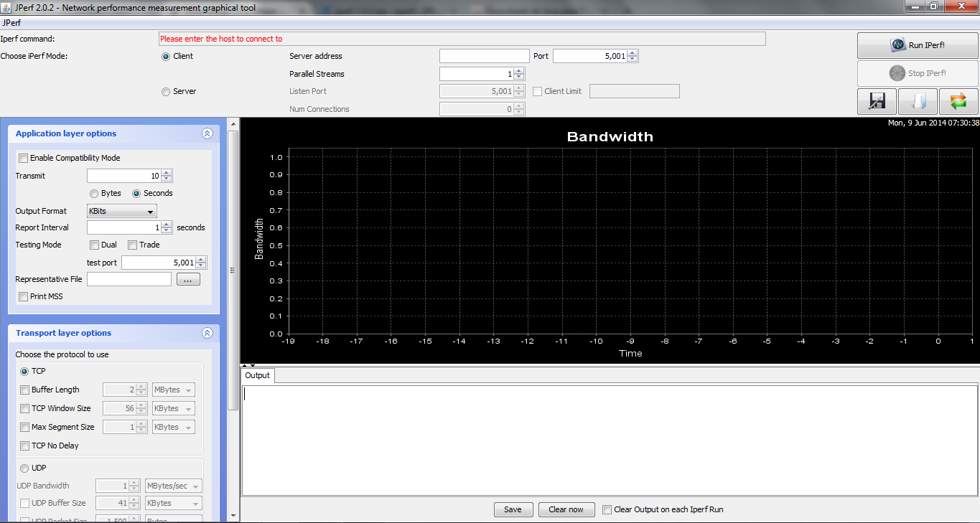Open the Output Format dropdown
This screenshot has width=980, height=523.
121,211
